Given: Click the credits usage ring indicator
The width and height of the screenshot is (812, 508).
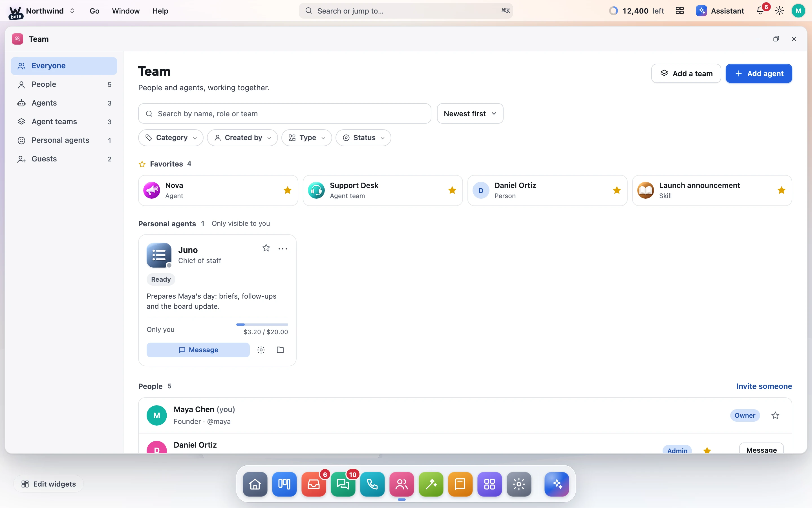Looking at the screenshot, I should 613,11.
